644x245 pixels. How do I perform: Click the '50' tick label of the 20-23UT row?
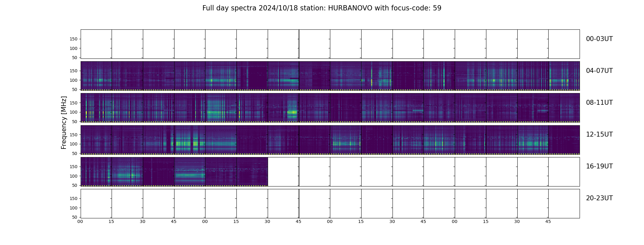point(75,217)
